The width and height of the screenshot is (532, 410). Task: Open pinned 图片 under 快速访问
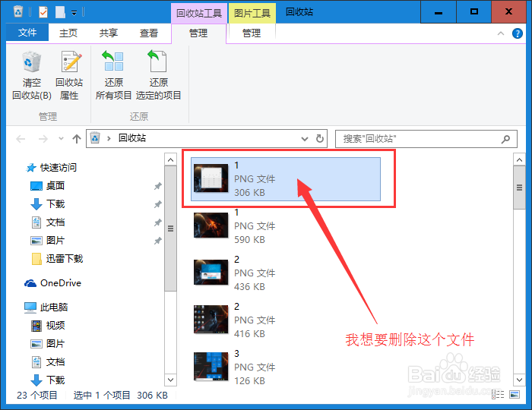tap(47, 241)
